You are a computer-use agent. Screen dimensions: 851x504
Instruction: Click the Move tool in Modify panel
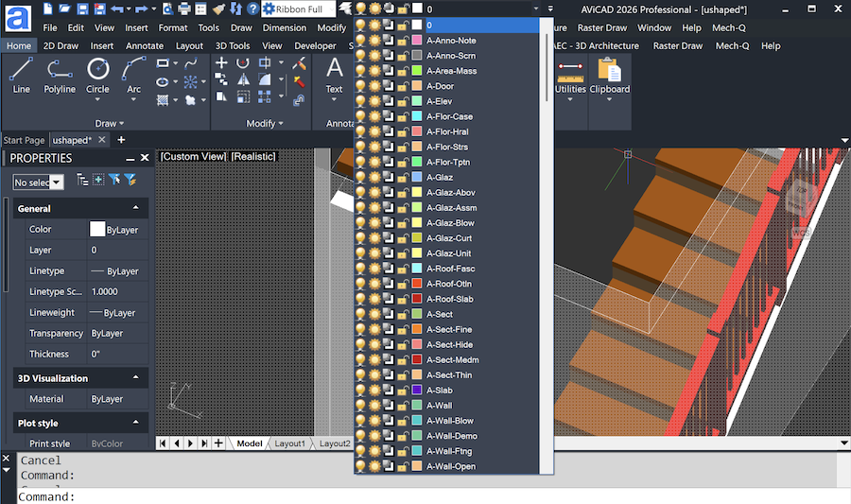(x=221, y=62)
